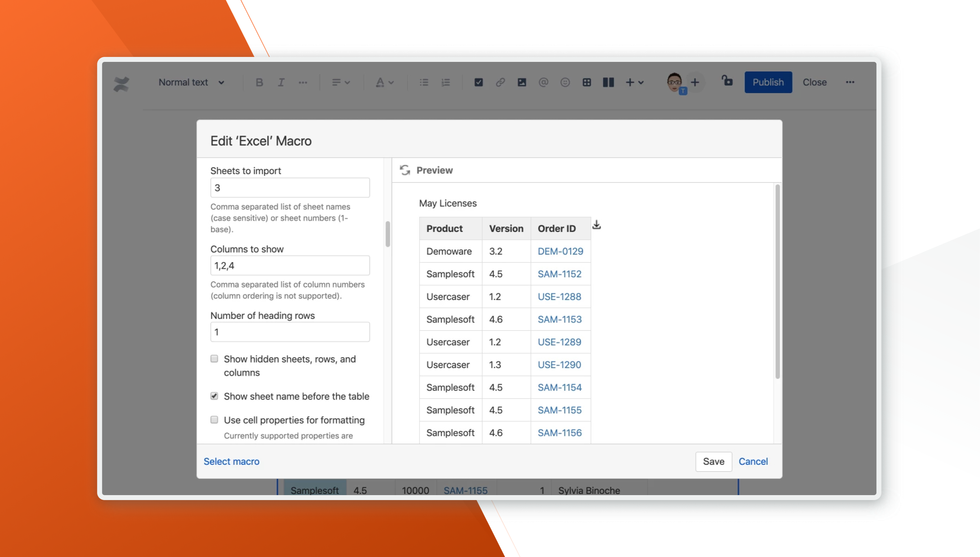Click the DEM-0129 order link
980x557 pixels.
pyautogui.click(x=560, y=251)
